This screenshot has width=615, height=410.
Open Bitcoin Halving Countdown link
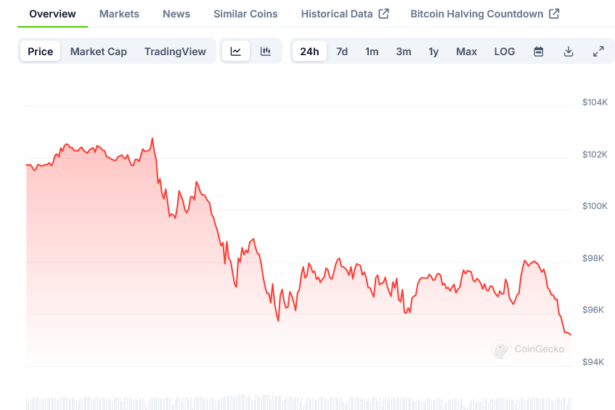[x=478, y=14]
